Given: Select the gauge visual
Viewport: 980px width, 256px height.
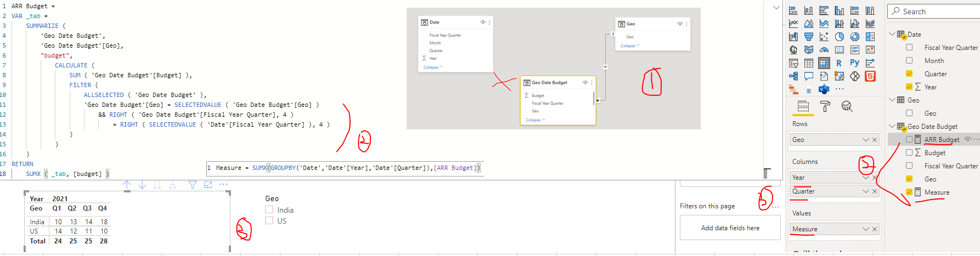Looking at the screenshot, I should 824,50.
